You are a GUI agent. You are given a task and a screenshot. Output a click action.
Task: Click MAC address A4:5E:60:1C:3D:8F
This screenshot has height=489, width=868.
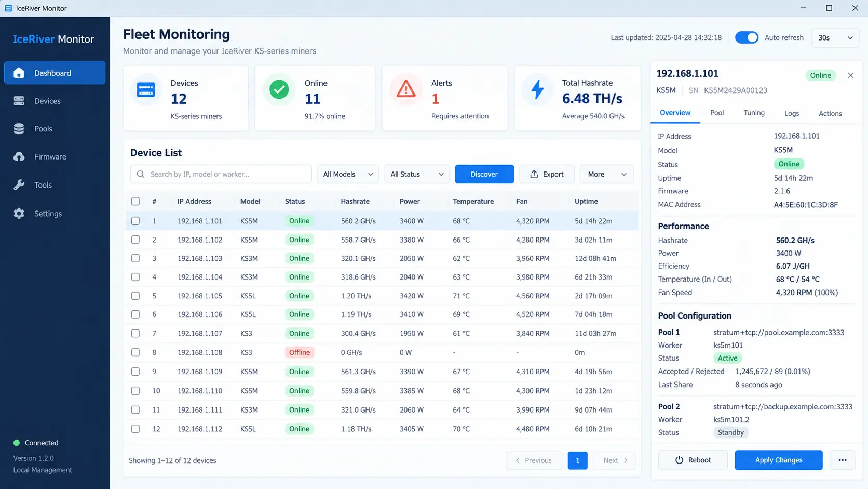806,205
